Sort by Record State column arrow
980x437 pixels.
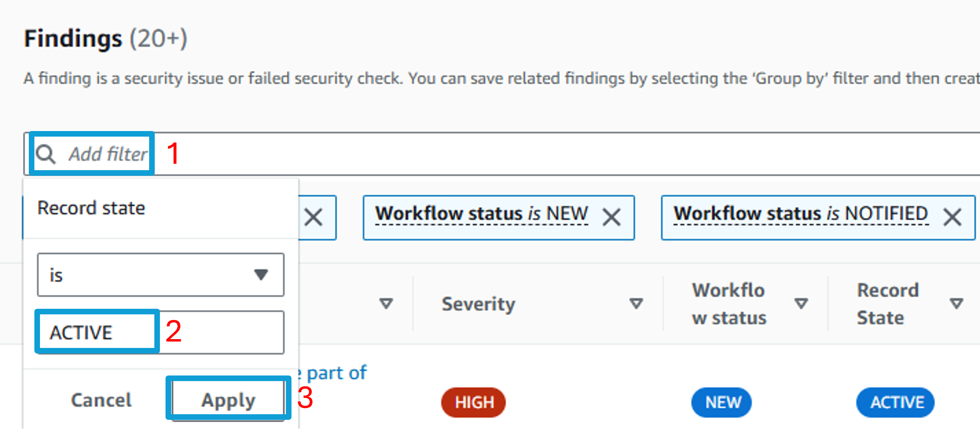pyautogui.click(x=956, y=304)
